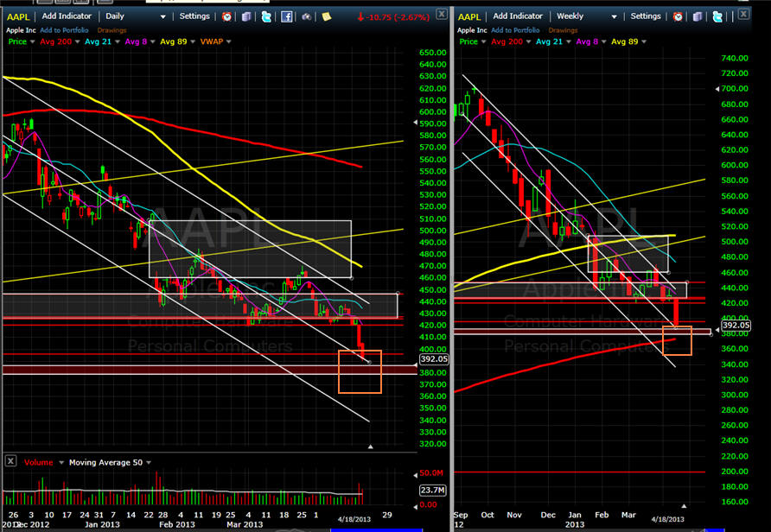Image resolution: width=771 pixels, height=532 pixels.
Task: Click Add Indicator on Weekly chart
Action: tap(518, 16)
